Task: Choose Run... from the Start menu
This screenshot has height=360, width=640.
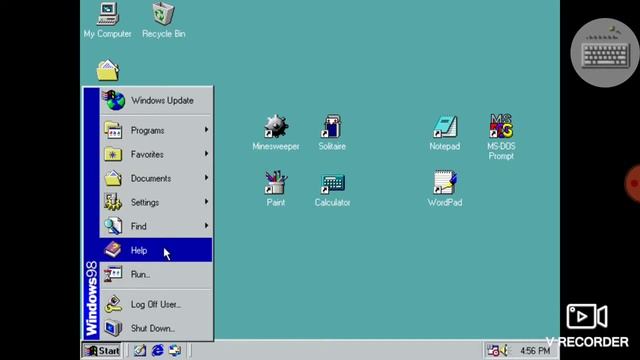Action: coord(156,274)
